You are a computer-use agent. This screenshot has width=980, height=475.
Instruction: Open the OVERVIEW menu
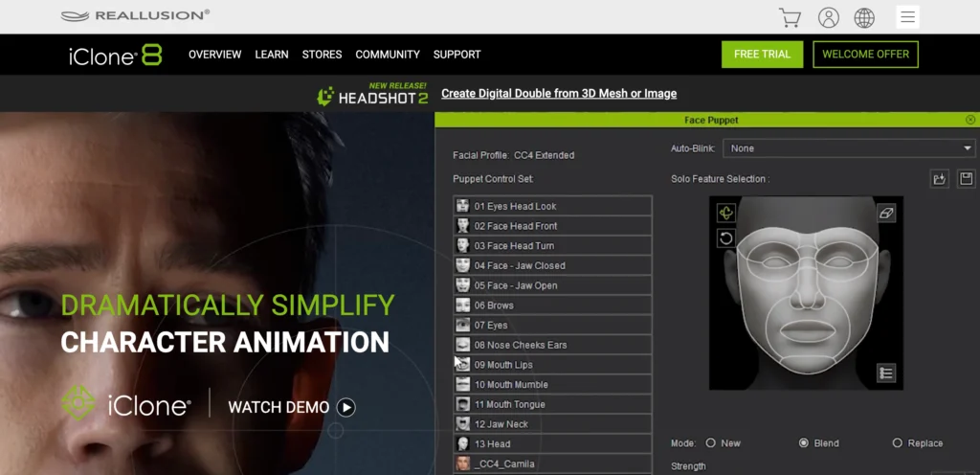pyautogui.click(x=215, y=55)
